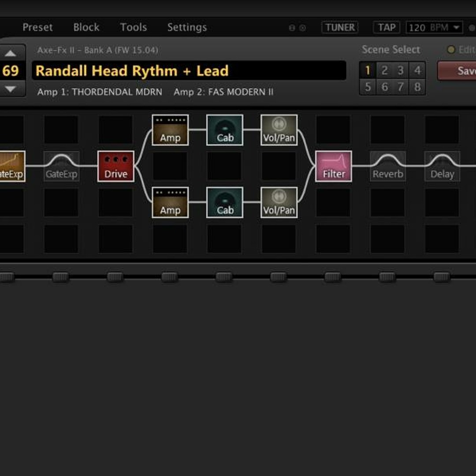This screenshot has width=476, height=476.
Task: Select the active orange GateExp block
Action: coord(12,166)
